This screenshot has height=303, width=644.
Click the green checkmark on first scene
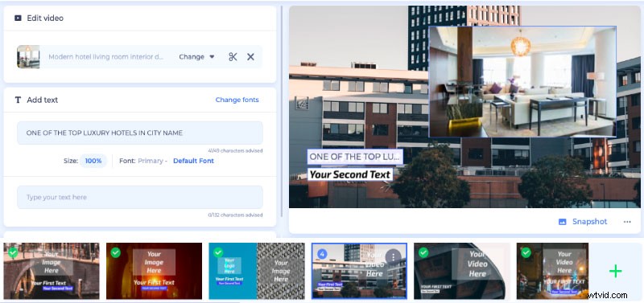[x=13, y=252]
